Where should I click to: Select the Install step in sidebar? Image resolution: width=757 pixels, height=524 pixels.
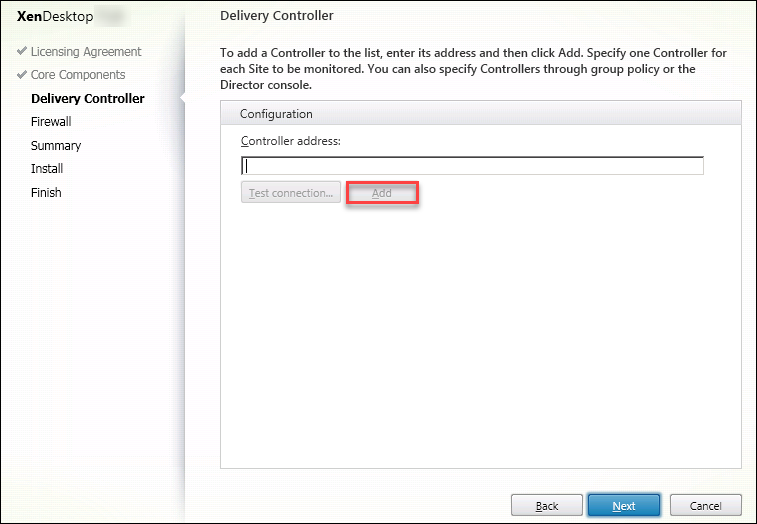(47, 169)
